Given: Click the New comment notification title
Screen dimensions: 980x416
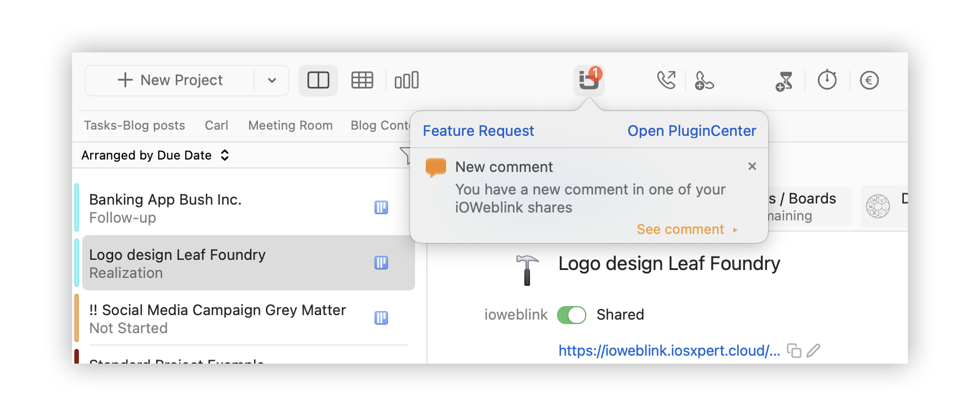Looking at the screenshot, I should [x=504, y=167].
